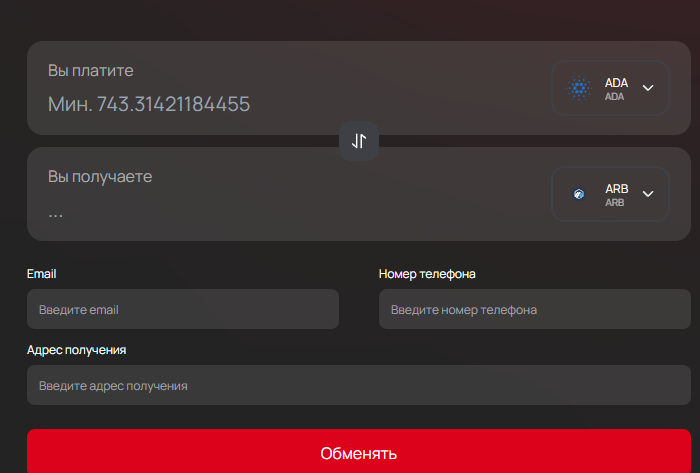Click the swap currencies arrows icon

point(359,141)
